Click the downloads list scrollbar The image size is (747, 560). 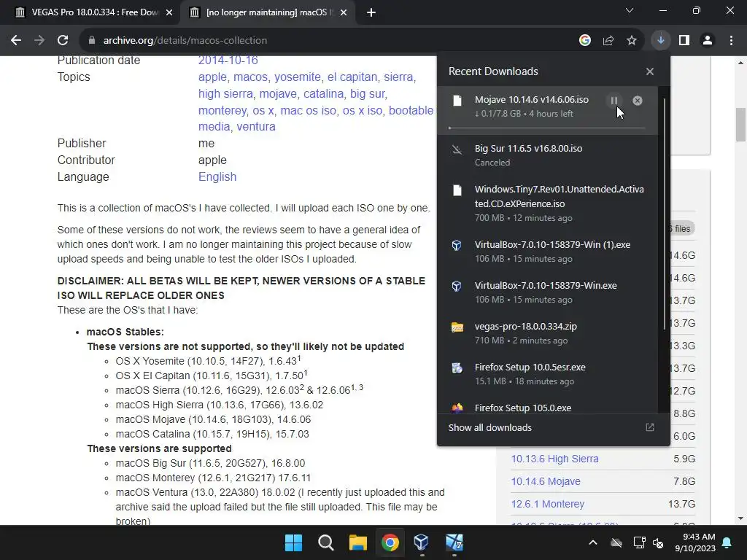(665, 214)
